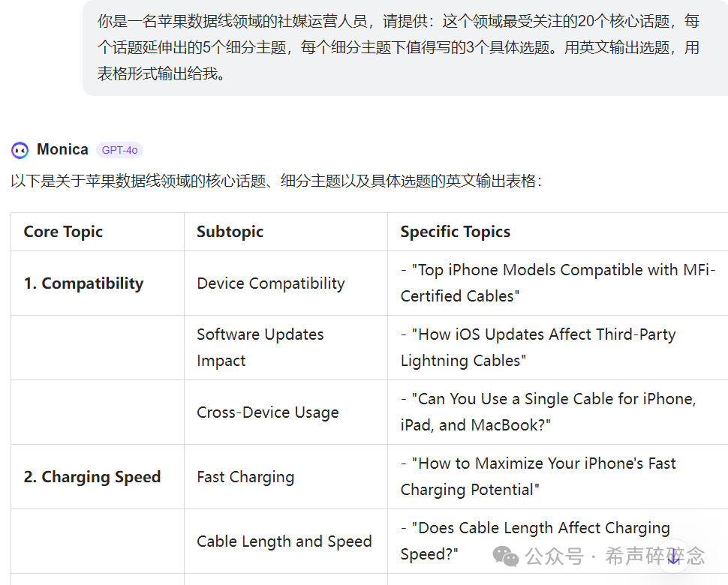Click the scroll-to-bottom arrow button
The image size is (728, 585).
[673, 556]
